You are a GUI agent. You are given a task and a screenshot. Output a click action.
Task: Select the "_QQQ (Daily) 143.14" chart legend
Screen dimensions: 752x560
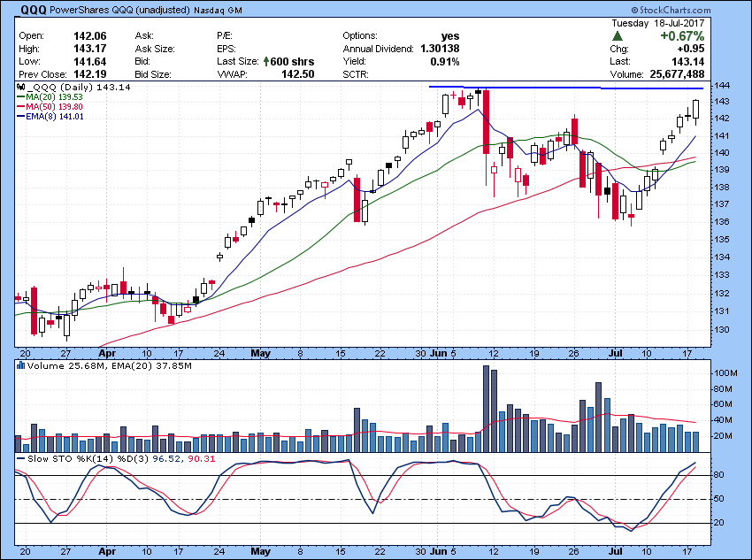coord(78,88)
